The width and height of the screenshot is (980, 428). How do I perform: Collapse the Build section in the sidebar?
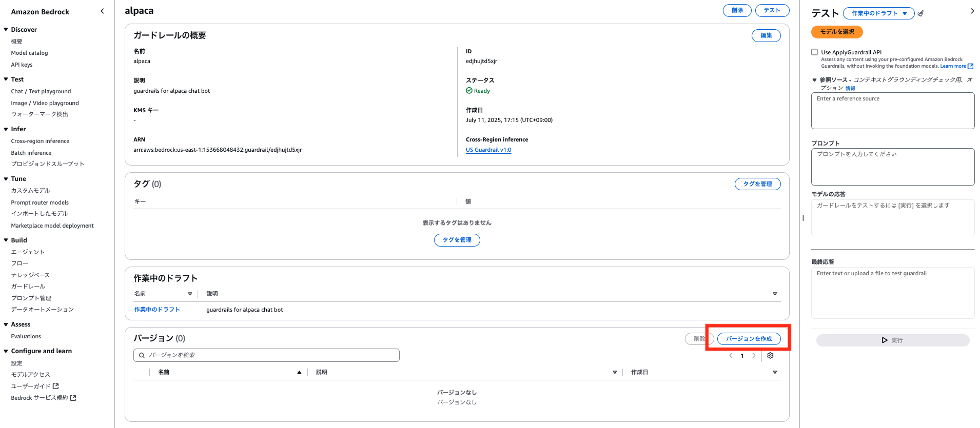(6, 240)
